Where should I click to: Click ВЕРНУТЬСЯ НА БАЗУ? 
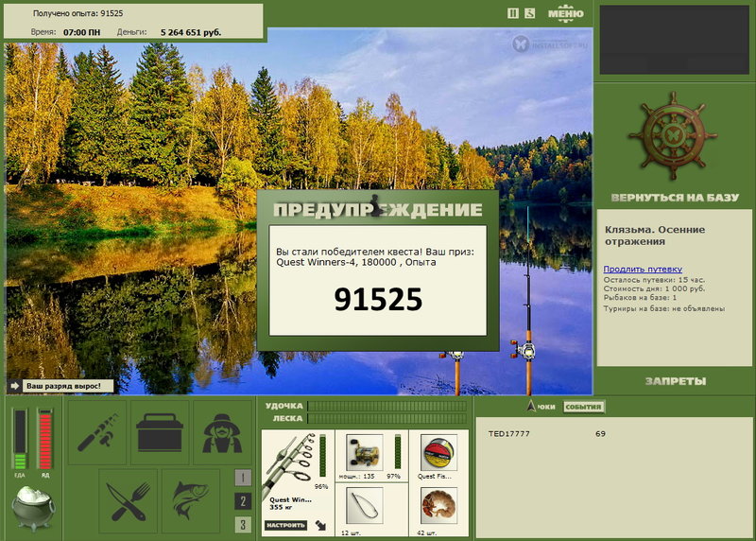tap(675, 198)
